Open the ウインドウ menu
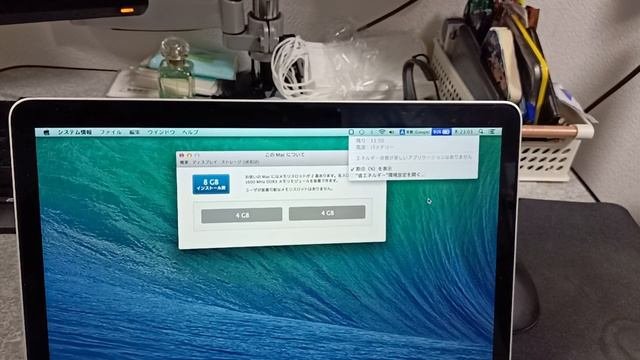The height and width of the screenshot is (360, 640). point(161,132)
